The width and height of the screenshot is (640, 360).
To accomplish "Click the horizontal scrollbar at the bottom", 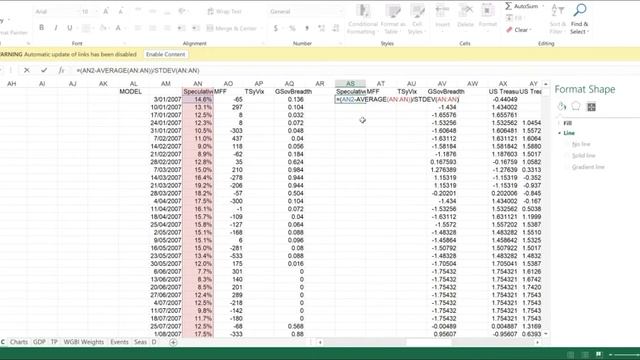I will 429,342.
